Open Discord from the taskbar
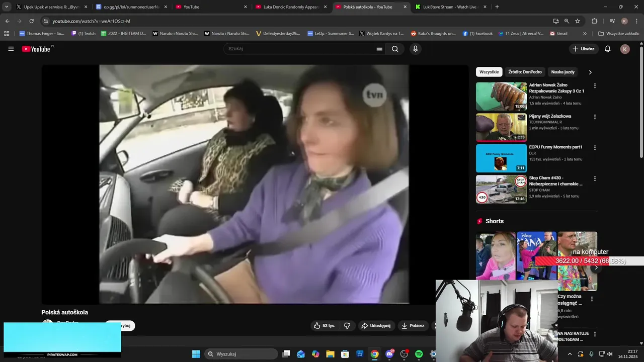 click(x=389, y=354)
